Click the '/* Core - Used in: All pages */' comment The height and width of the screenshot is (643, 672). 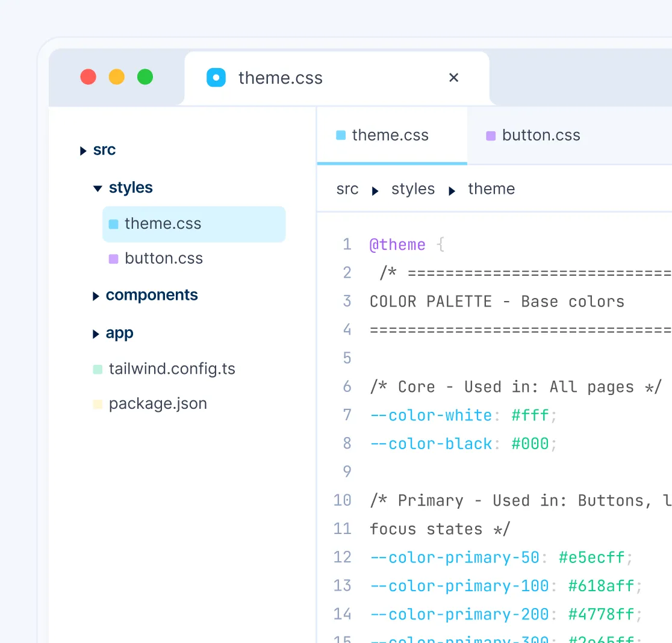(516, 387)
